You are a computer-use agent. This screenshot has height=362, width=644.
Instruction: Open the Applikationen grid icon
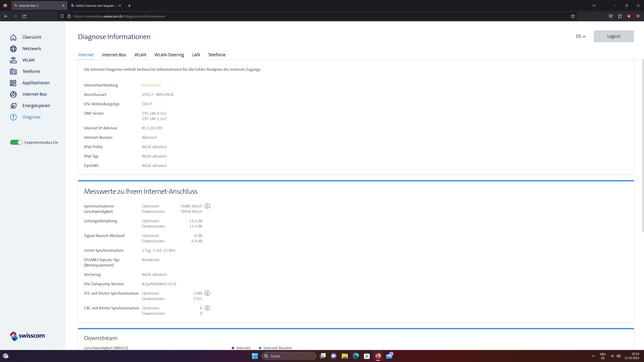click(x=13, y=83)
